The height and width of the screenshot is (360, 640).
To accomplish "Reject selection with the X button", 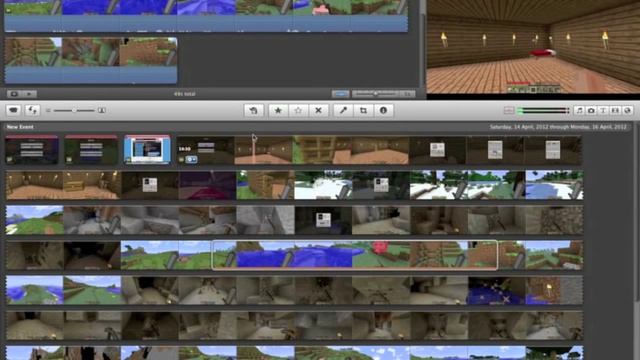I will 318,111.
